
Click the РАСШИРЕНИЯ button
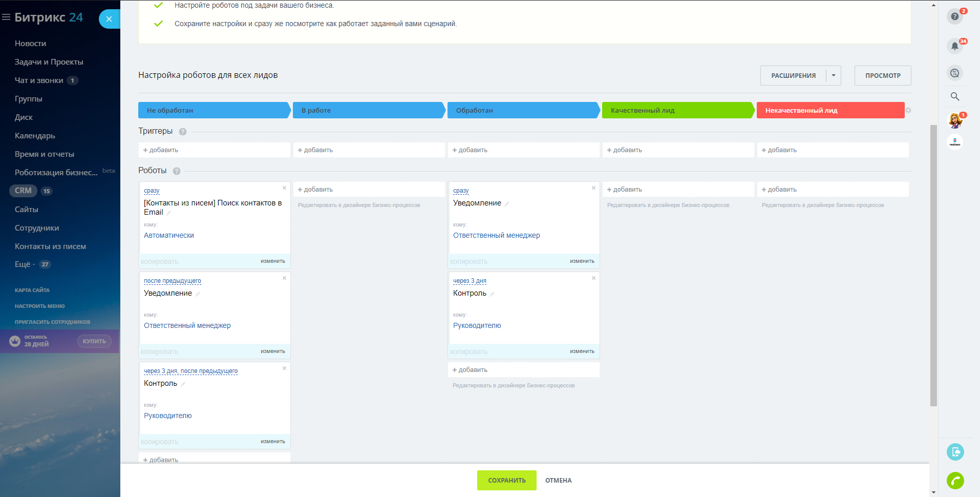793,75
